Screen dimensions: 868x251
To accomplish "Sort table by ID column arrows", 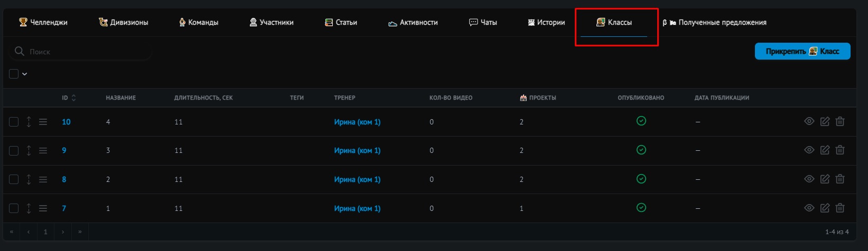I will pyautogui.click(x=73, y=98).
